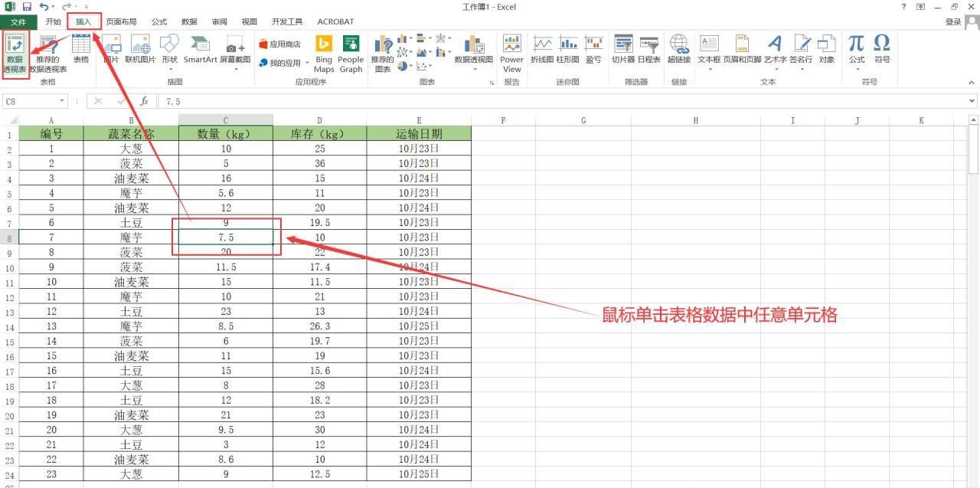The height and width of the screenshot is (488, 980).
Task: Click header cell 蔬菜名称
Action: (x=131, y=133)
